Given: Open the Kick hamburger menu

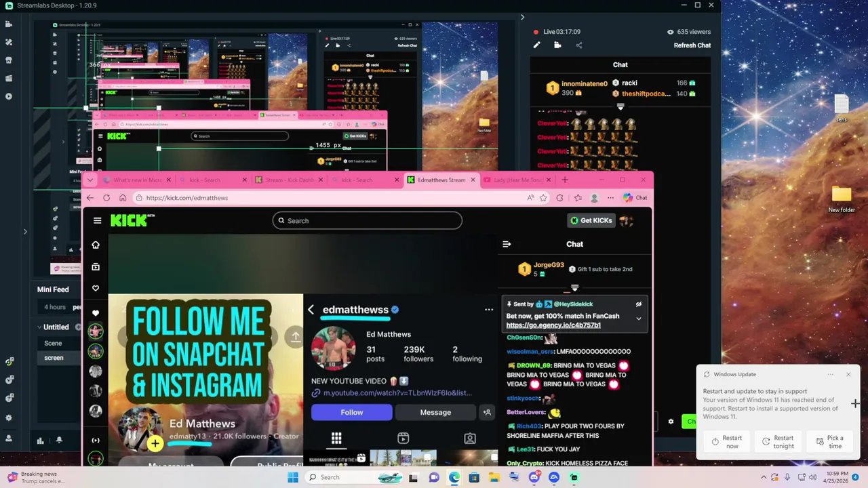Looking at the screenshot, I should [98, 220].
